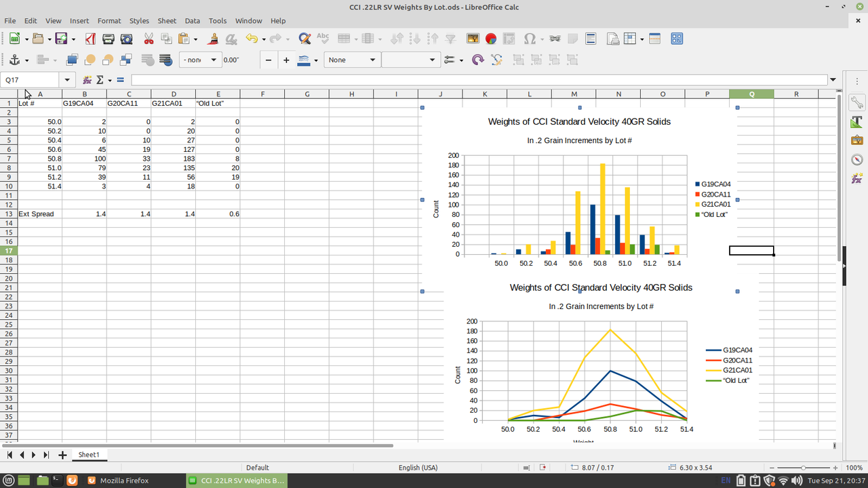The height and width of the screenshot is (488, 868).
Task: Click zoom out minus at status bar
Action: [x=772, y=468]
